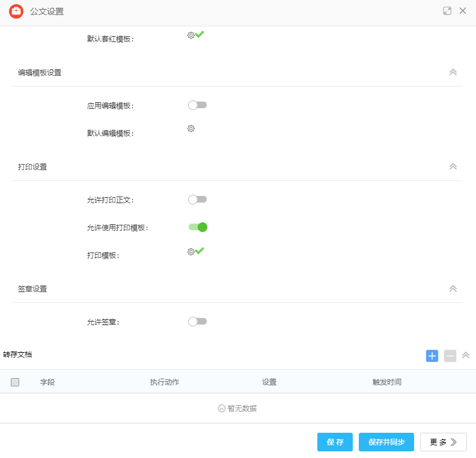Collapse the 编辑模板设置 section

[x=453, y=72]
